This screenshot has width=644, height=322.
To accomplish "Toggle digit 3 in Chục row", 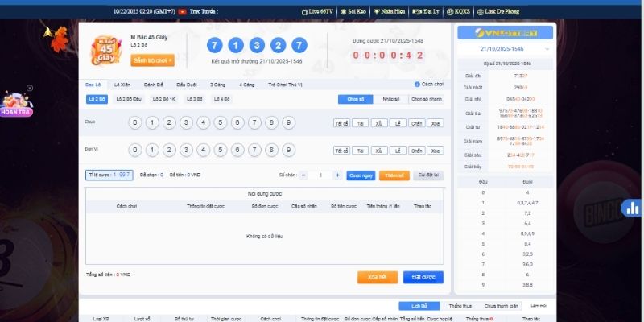I will pos(186,123).
